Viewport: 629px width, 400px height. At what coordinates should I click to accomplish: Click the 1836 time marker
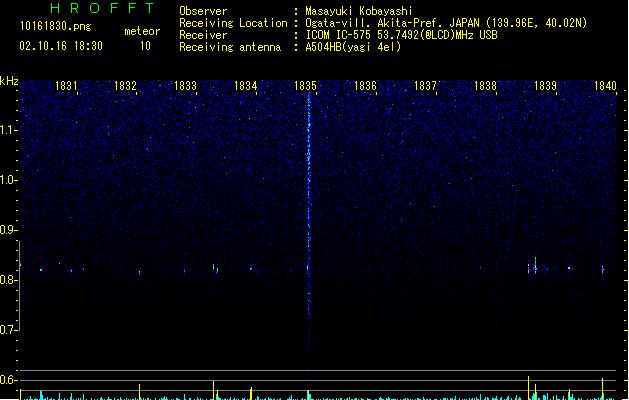tap(365, 86)
